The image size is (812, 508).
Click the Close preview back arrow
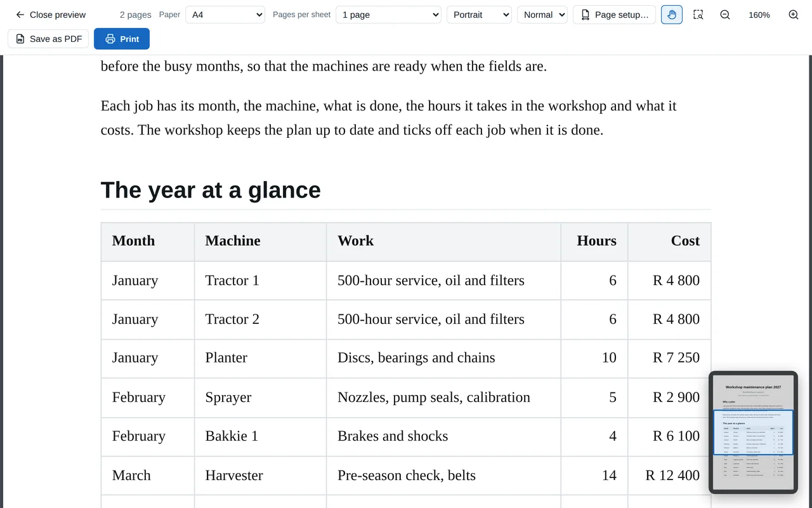pyautogui.click(x=50, y=15)
